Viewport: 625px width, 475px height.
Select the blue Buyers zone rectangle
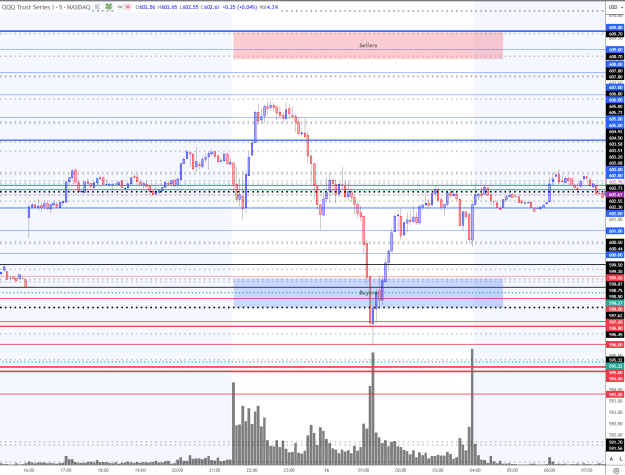pos(368,293)
